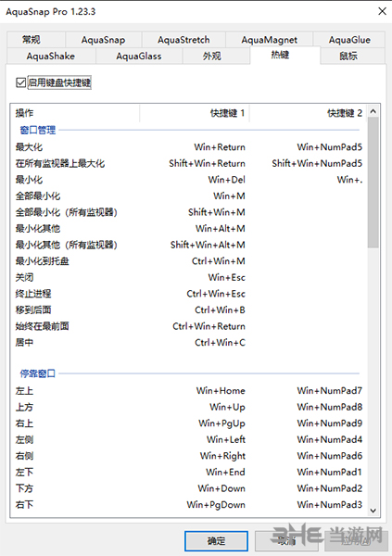392x556 pixels.
Task: Select the 最小化到托盘 row
Action: (189, 261)
